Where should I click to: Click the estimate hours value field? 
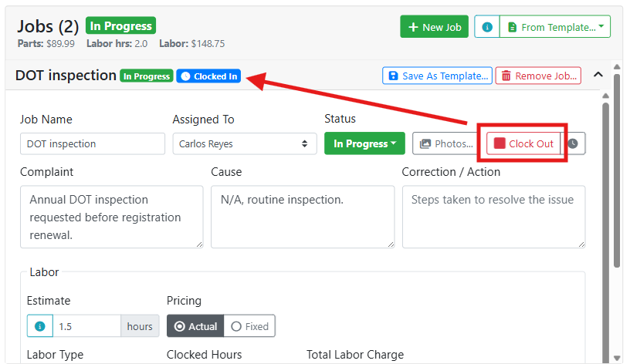pos(86,326)
